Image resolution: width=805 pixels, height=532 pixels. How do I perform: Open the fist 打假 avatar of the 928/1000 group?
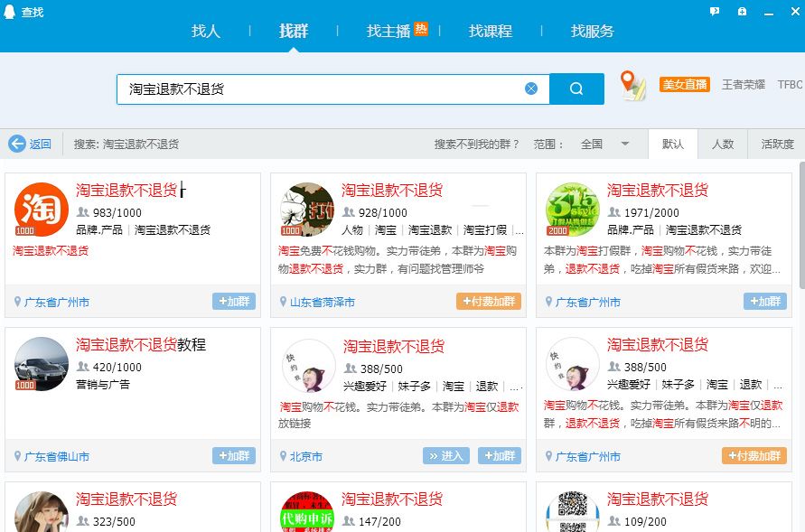point(307,210)
